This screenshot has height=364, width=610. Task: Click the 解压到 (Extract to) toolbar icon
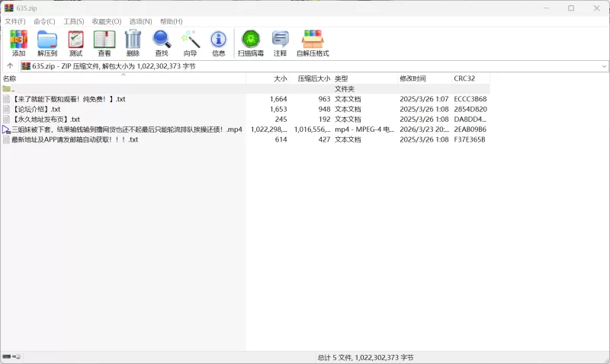[x=47, y=43]
